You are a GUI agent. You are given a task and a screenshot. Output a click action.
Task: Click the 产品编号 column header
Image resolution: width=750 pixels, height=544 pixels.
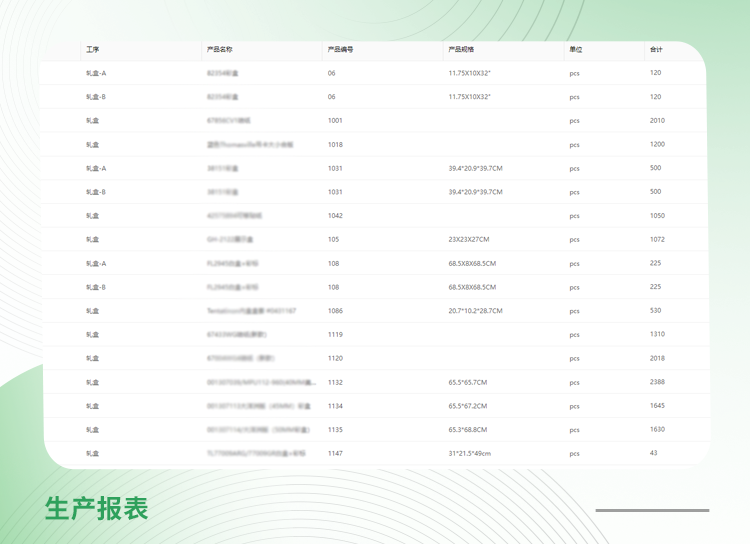click(340, 49)
